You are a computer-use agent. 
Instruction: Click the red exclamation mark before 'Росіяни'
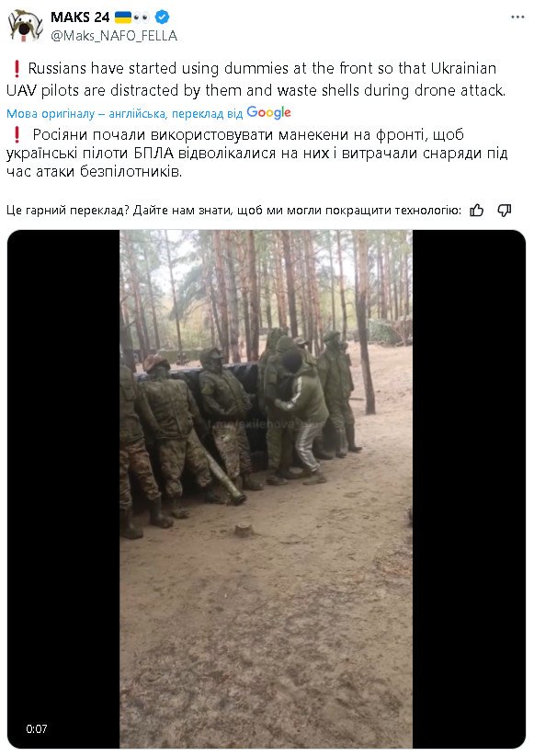coord(17,134)
